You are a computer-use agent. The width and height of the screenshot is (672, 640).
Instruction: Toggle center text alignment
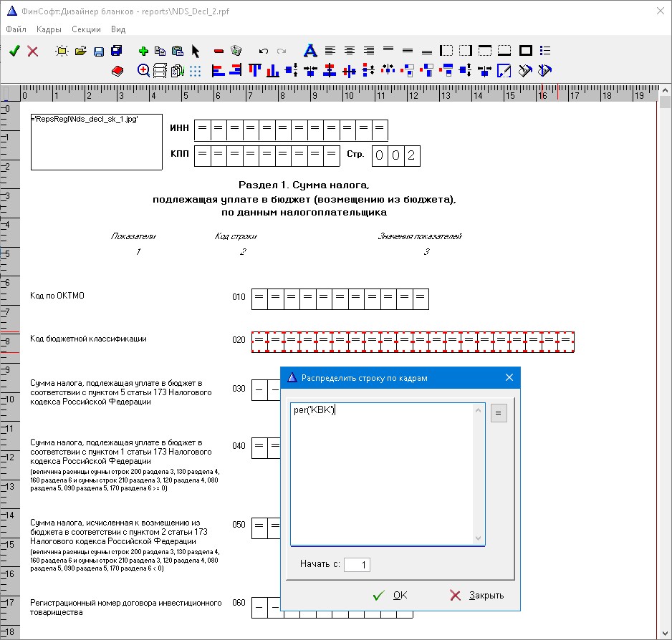(x=350, y=51)
